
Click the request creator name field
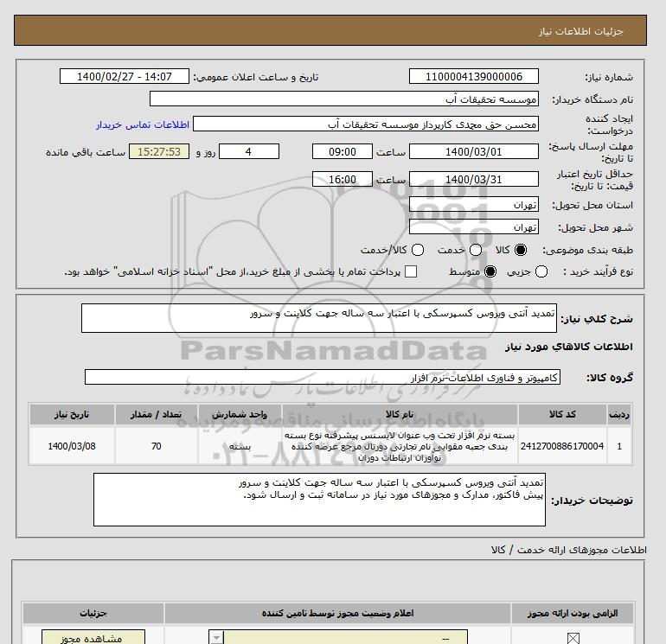point(366,124)
